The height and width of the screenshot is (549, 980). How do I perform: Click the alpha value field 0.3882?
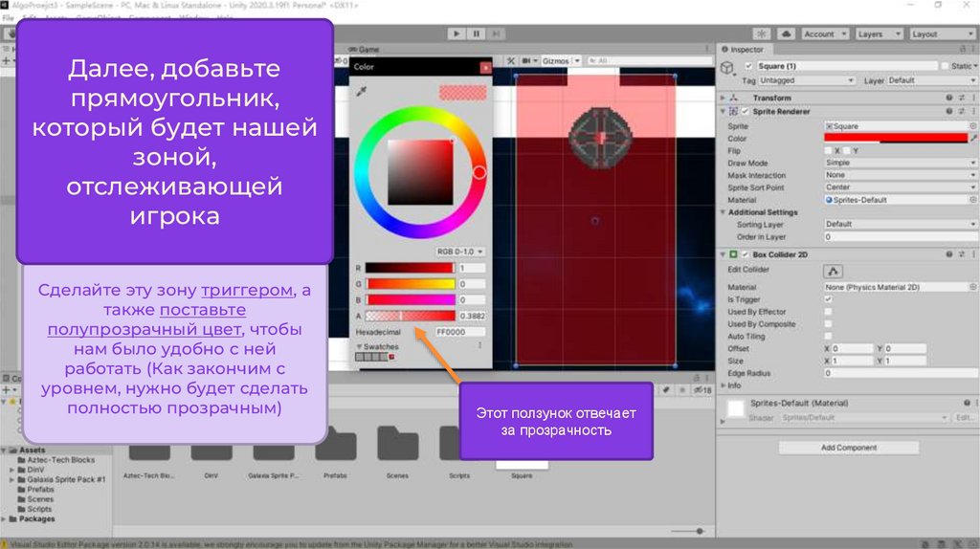click(472, 316)
